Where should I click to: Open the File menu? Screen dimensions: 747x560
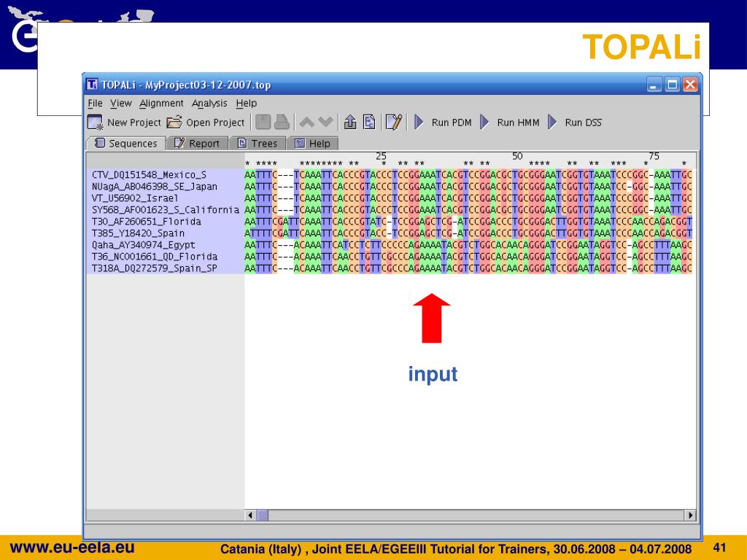[x=95, y=104]
